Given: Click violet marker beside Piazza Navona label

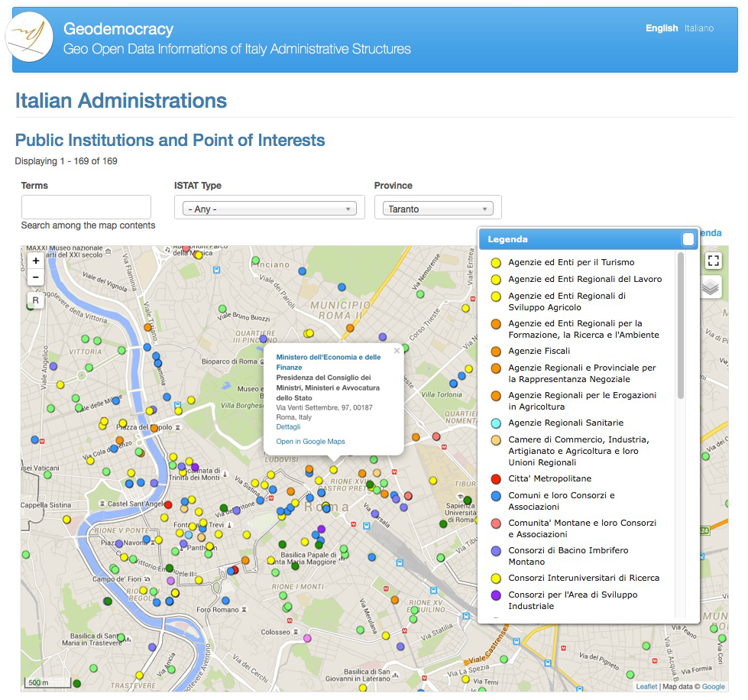Looking at the screenshot, I should (119, 543).
